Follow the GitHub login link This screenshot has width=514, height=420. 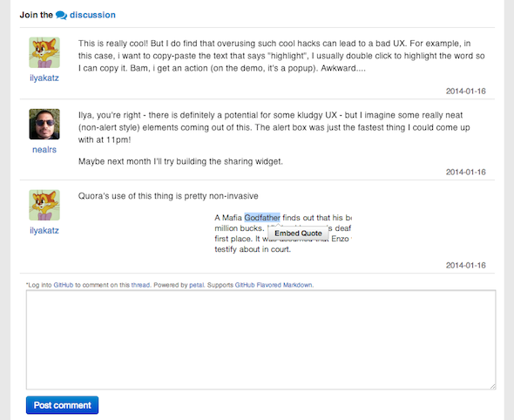[x=64, y=285]
